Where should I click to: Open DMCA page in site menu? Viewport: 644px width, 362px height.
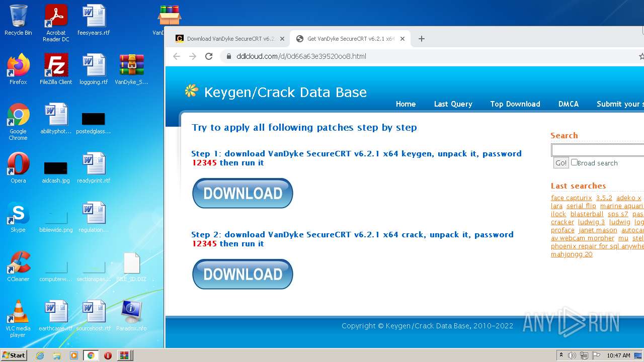(x=569, y=104)
